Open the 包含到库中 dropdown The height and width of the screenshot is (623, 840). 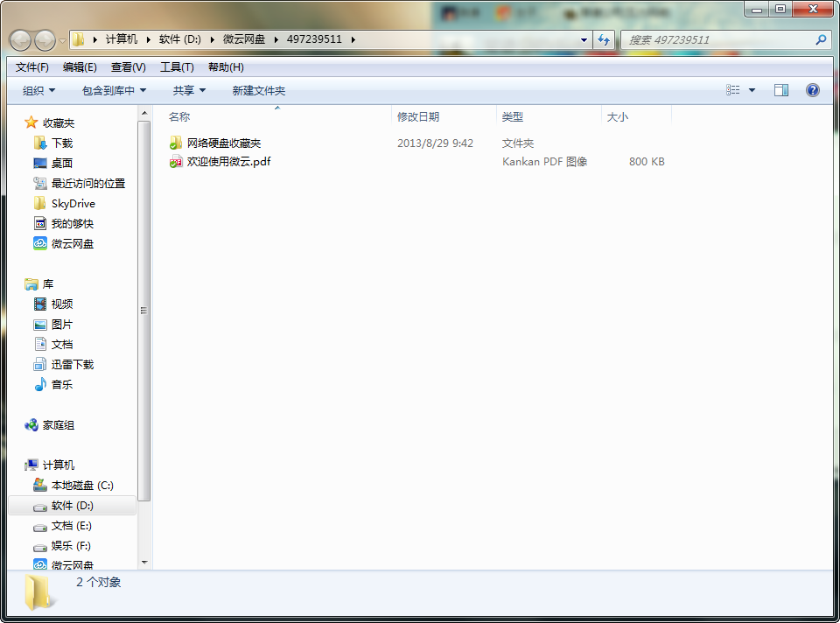114,91
